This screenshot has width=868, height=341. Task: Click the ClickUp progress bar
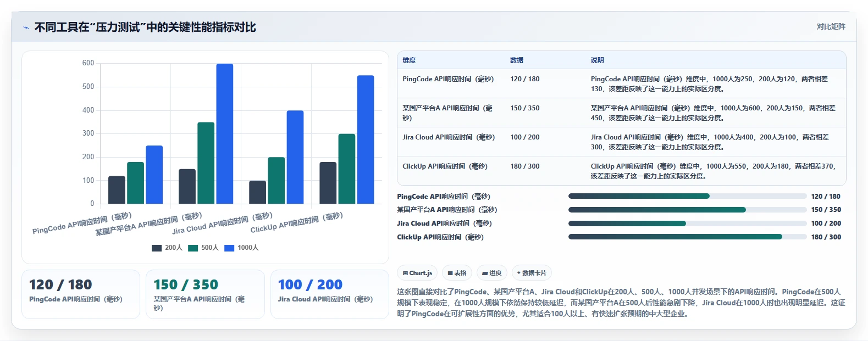pyautogui.click(x=687, y=237)
